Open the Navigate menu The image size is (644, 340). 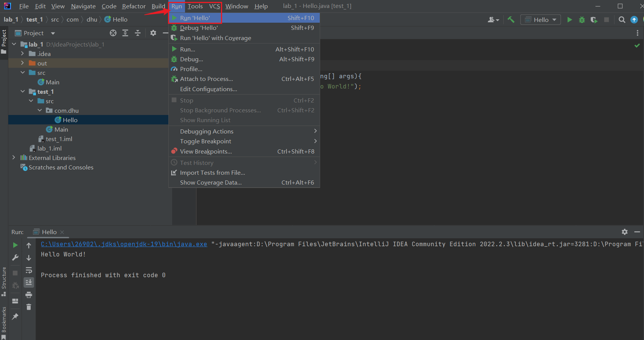pos(83,6)
